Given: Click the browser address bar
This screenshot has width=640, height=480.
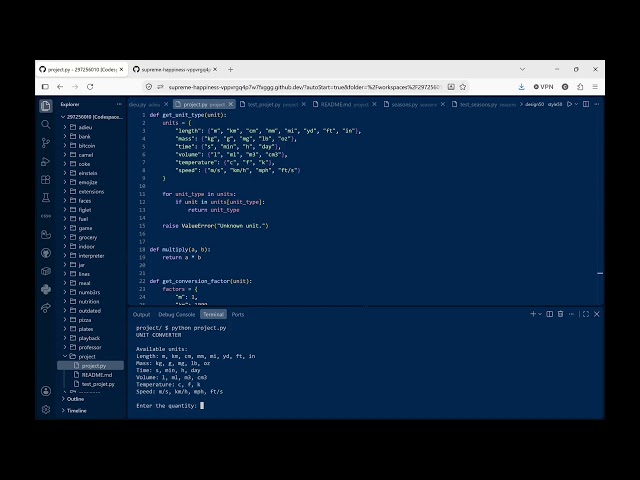Looking at the screenshot, I should [304, 87].
